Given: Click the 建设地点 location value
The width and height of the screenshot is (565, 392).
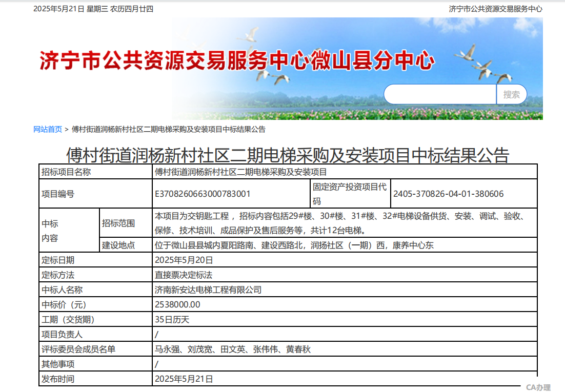Looking at the screenshot, I should (294, 245).
